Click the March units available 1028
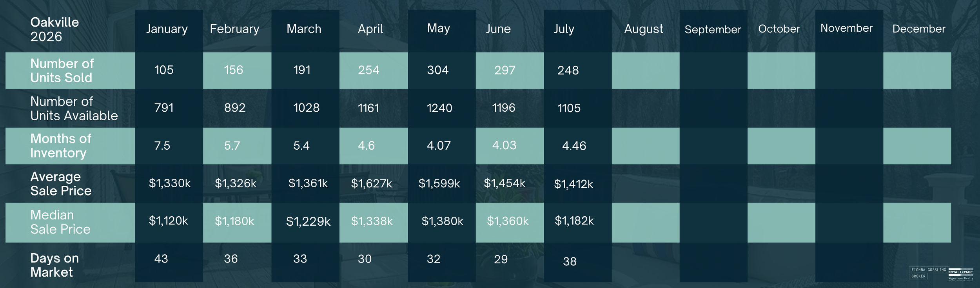The height and width of the screenshot is (288, 980). point(307,108)
